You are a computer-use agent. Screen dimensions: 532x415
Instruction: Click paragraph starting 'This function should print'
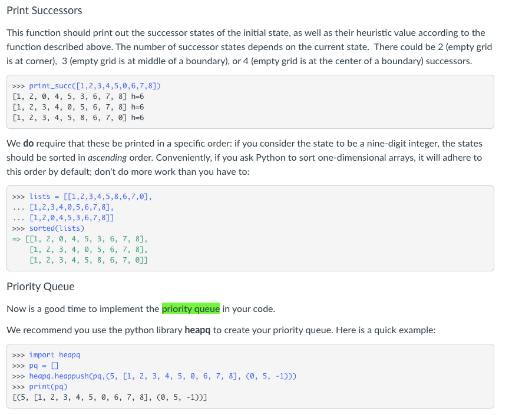click(x=249, y=47)
